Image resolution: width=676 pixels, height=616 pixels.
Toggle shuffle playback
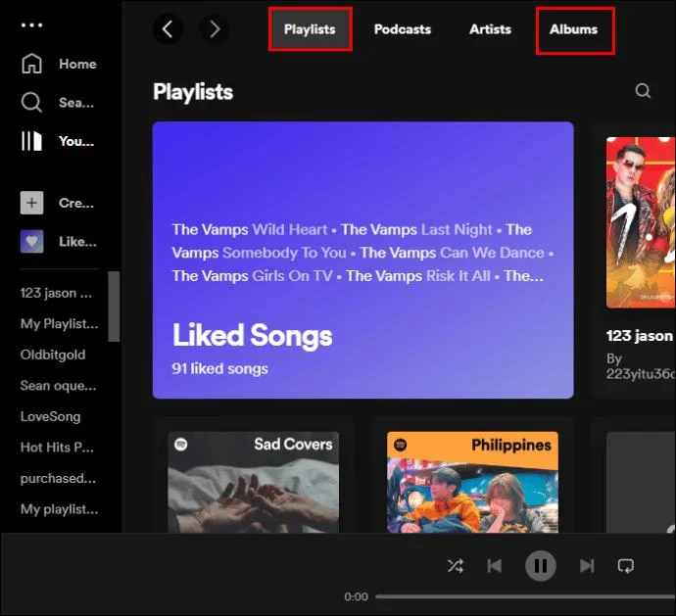coord(456,566)
